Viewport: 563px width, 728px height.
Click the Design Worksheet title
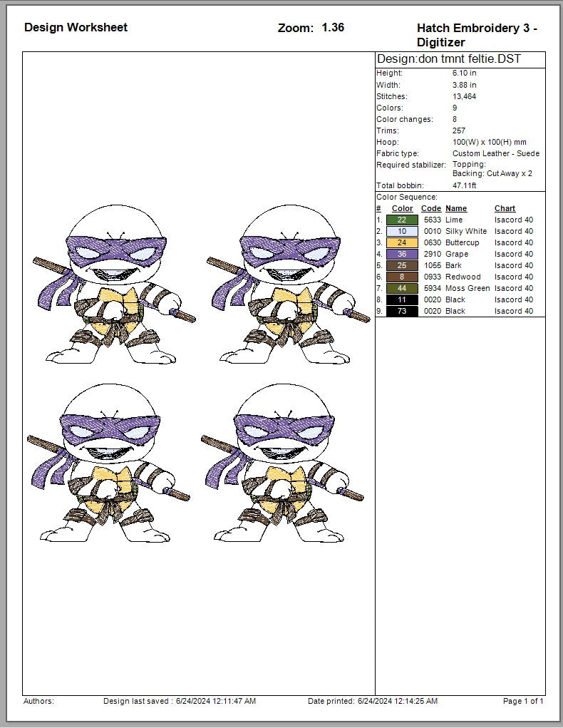point(76,27)
